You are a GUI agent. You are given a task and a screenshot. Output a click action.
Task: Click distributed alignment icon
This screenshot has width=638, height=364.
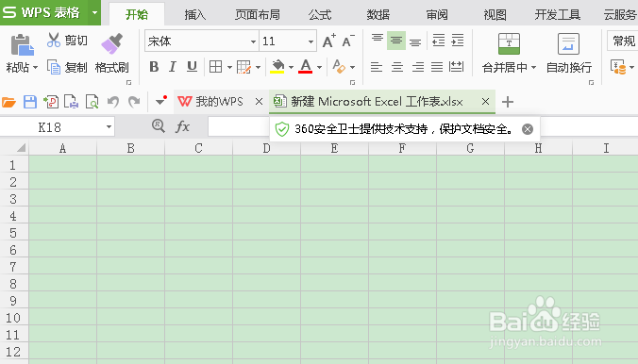pos(456,67)
